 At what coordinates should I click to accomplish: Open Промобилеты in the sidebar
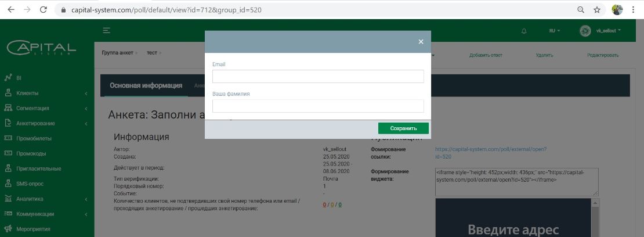(34, 139)
